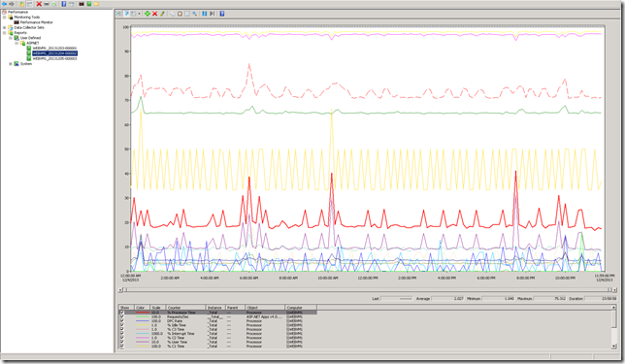
Task: Click the blue Help icon in top toolbar
Action: coord(63,4)
